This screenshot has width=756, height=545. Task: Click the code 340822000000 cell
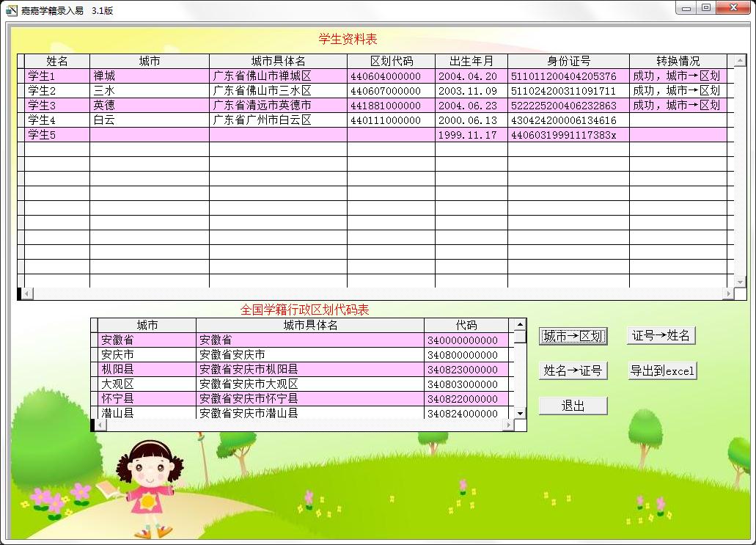[x=466, y=399]
